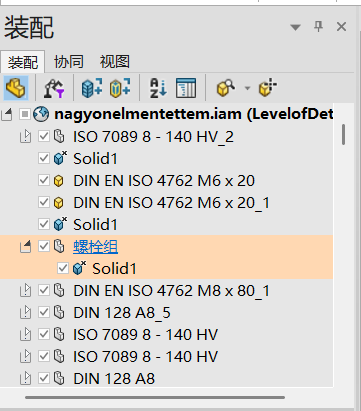
Task: Toggle the root nagyonelmentettem.iam checkbox
Action: coord(24,114)
